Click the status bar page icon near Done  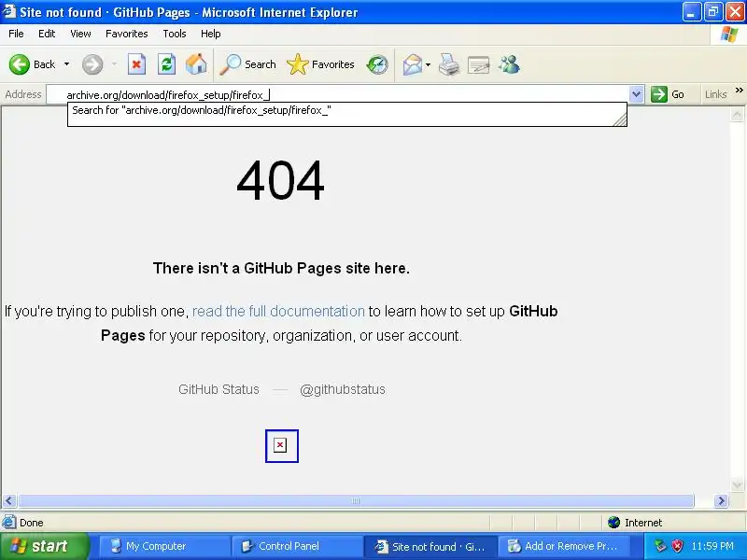click(9, 523)
